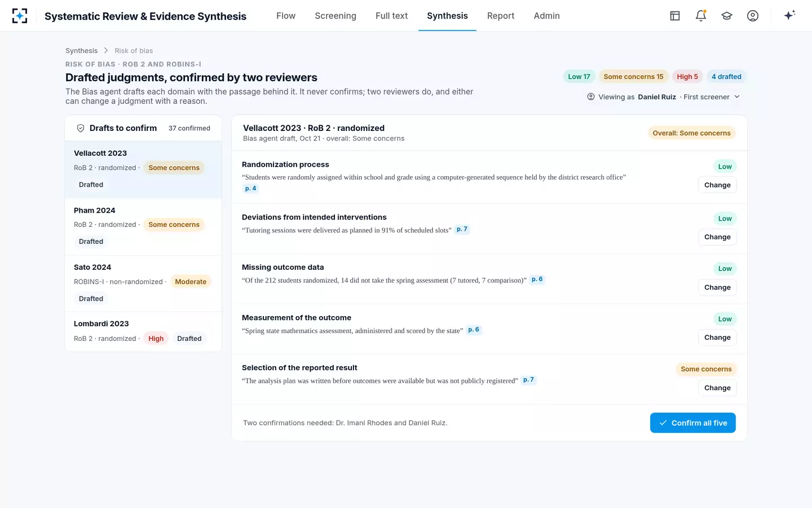812x508 pixels.
Task: Open page 7 citation for analysis plan quote
Action: click(528, 380)
